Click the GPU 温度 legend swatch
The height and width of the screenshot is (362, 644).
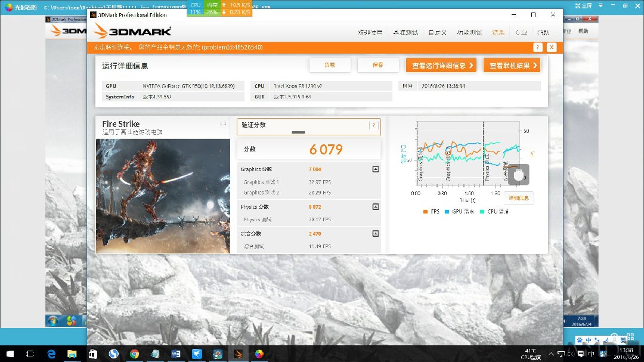(x=447, y=212)
